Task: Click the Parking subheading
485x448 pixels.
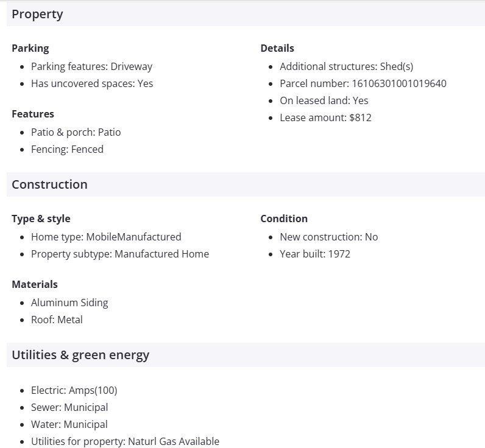Action: pyautogui.click(x=30, y=48)
